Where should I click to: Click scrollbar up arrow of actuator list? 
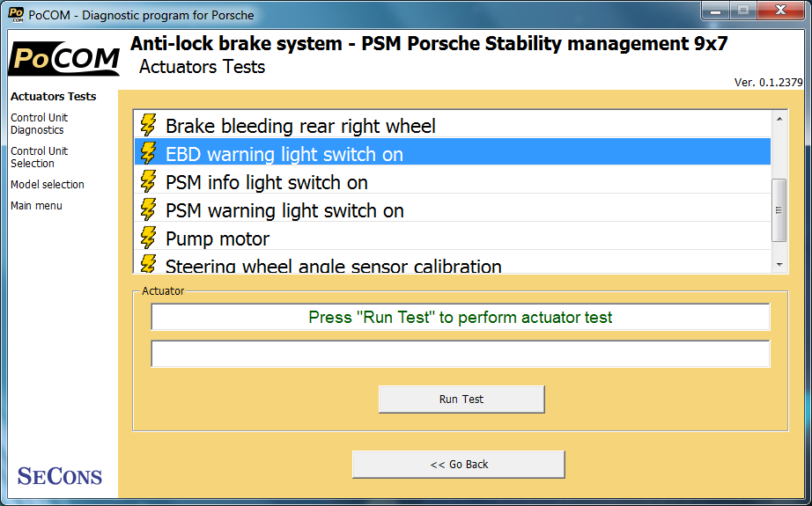pyautogui.click(x=779, y=119)
